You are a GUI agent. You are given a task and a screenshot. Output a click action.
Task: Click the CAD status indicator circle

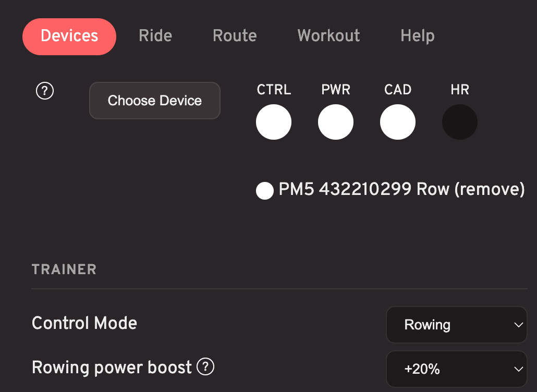coord(398,122)
